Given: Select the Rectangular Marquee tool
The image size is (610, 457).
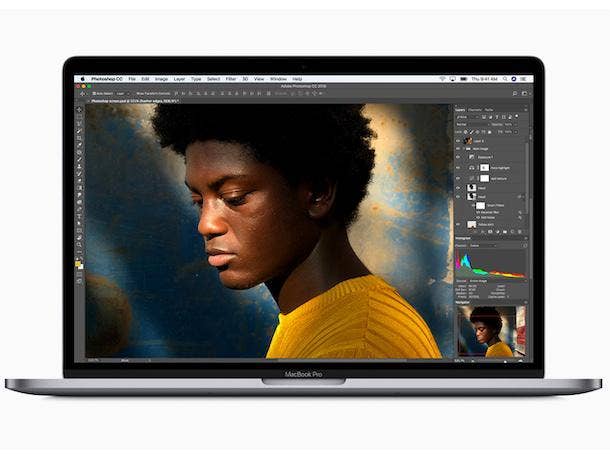Looking at the screenshot, I should pos(79,117).
